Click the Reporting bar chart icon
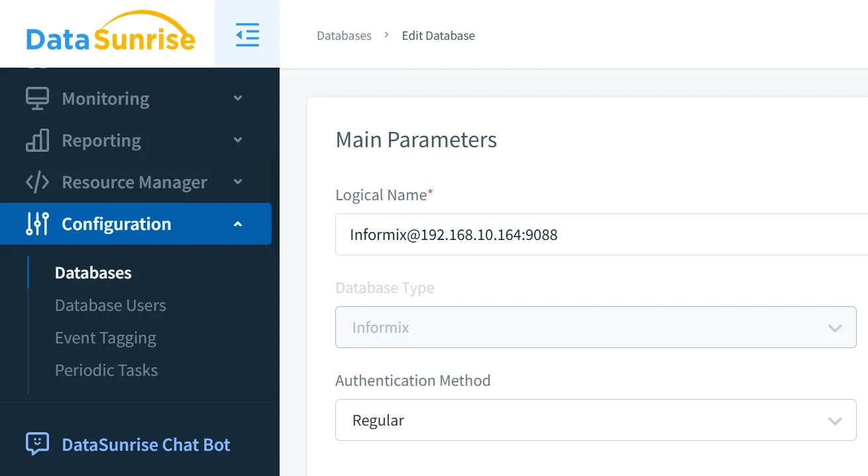 click(36, 140)
